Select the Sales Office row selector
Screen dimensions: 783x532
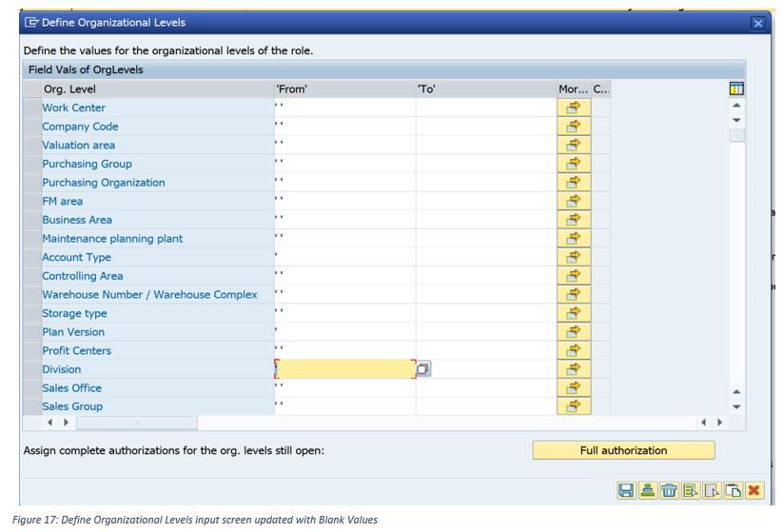pyautogui.click(x=32, y=388)
